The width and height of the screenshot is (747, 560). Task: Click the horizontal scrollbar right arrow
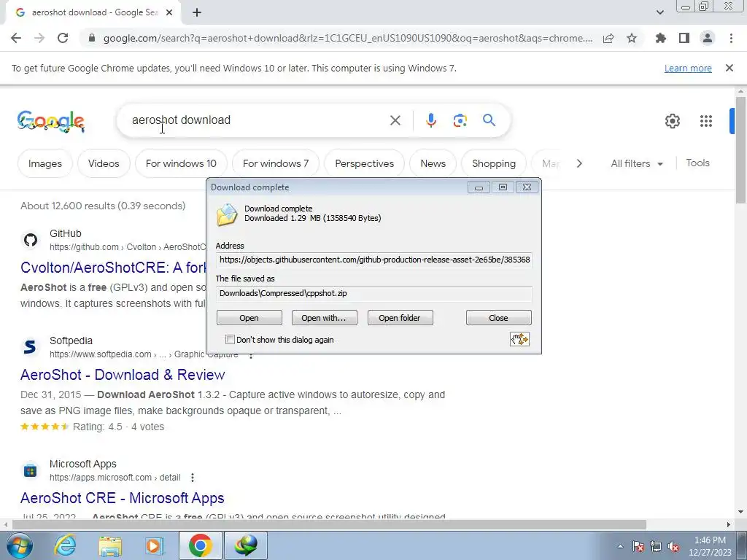[729, 524]
